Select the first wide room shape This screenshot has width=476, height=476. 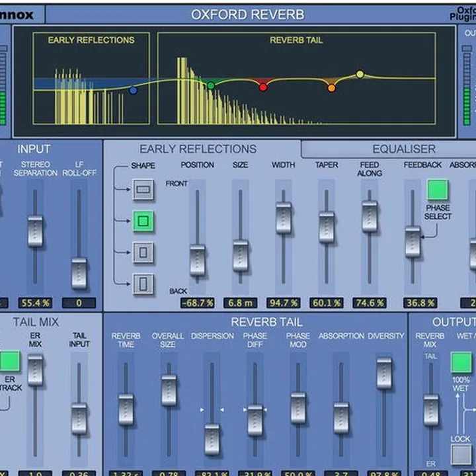pos(143,190)
